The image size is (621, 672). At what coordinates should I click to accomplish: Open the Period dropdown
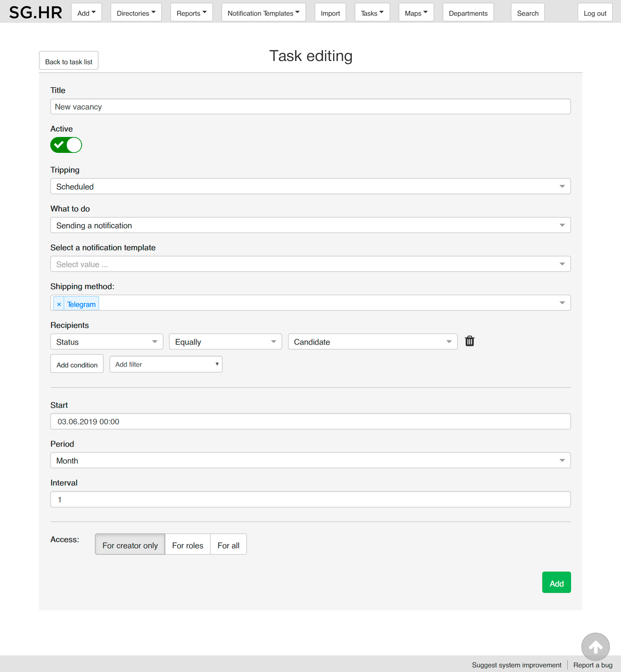point(310,461)
